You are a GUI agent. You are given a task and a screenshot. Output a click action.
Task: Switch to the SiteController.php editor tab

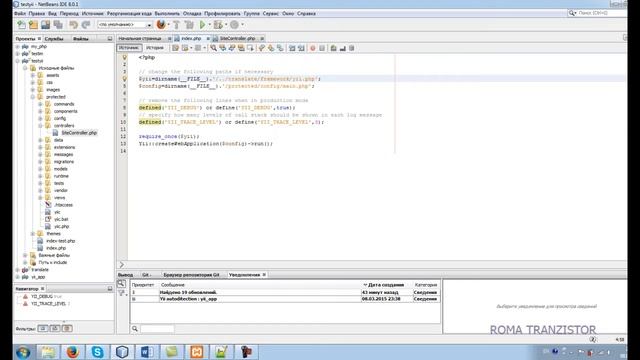tap(237, 38)
